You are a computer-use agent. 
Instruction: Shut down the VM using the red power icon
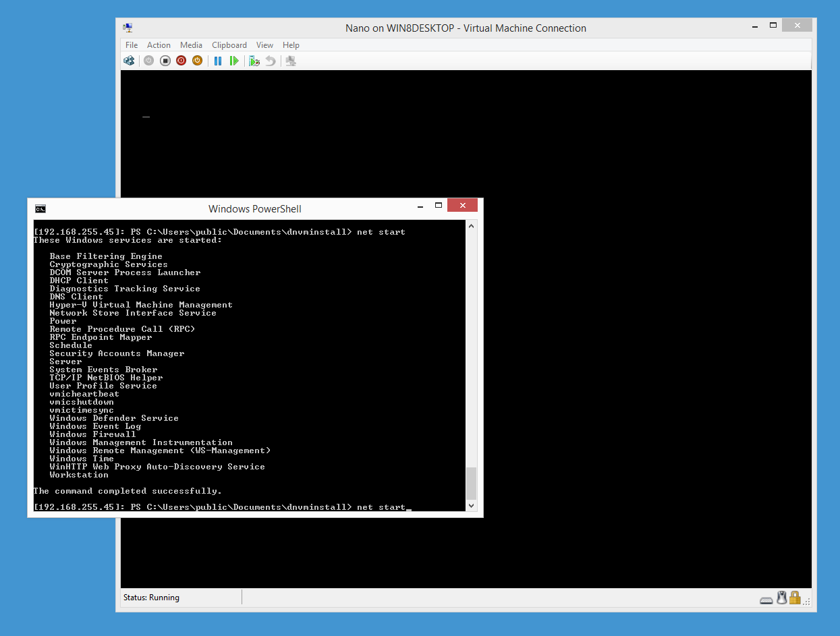[181, 61]
